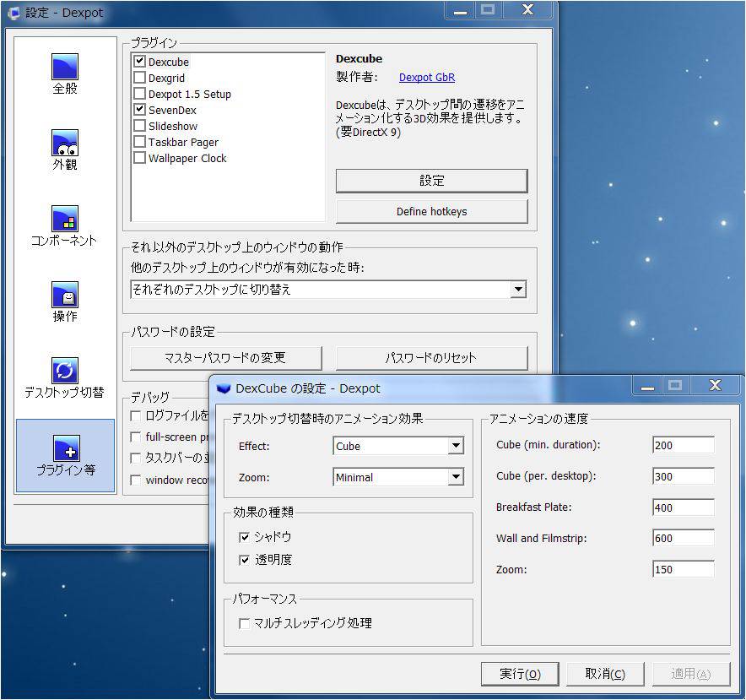Toggle the タスクバー debug checkbox

136,459
